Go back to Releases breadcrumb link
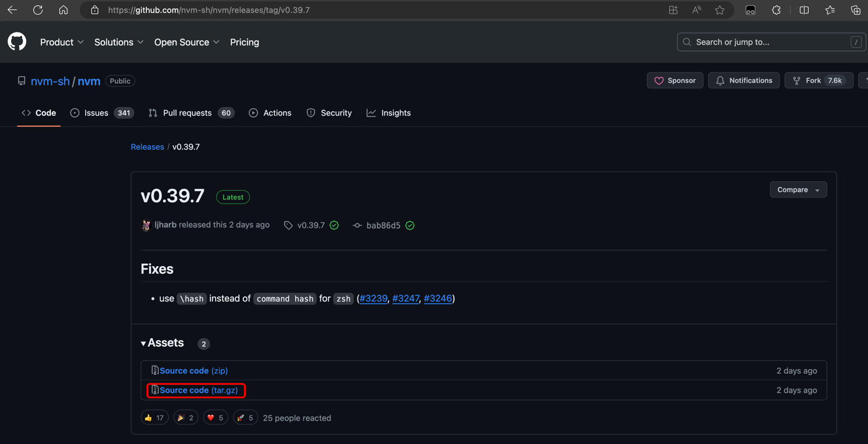Viewport: 868px width, 444px height. [x=147, y=146]
